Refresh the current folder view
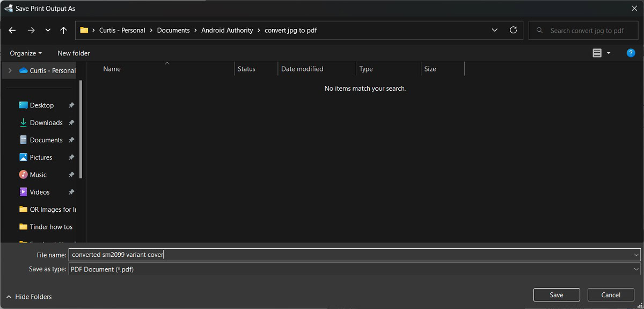 click(513, 31)
